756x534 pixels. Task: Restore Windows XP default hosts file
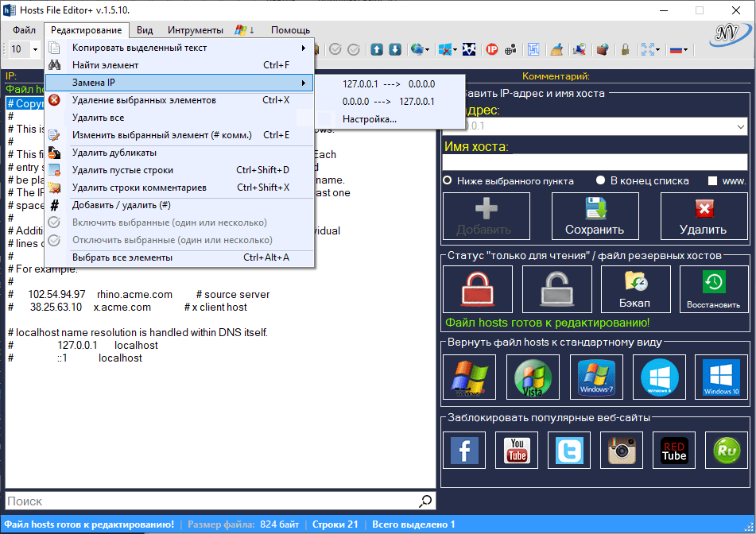(x=469, y=377)
